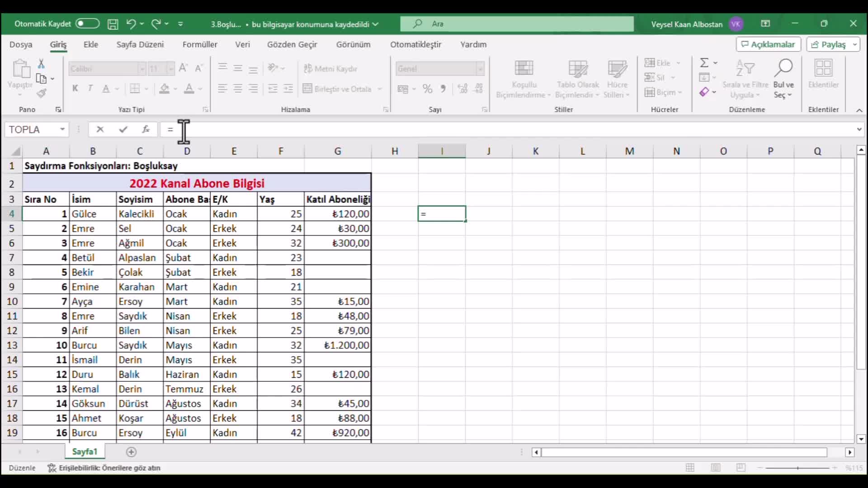
Task: Switch to the Sayfa Düzeni tab
Action: 140,44
